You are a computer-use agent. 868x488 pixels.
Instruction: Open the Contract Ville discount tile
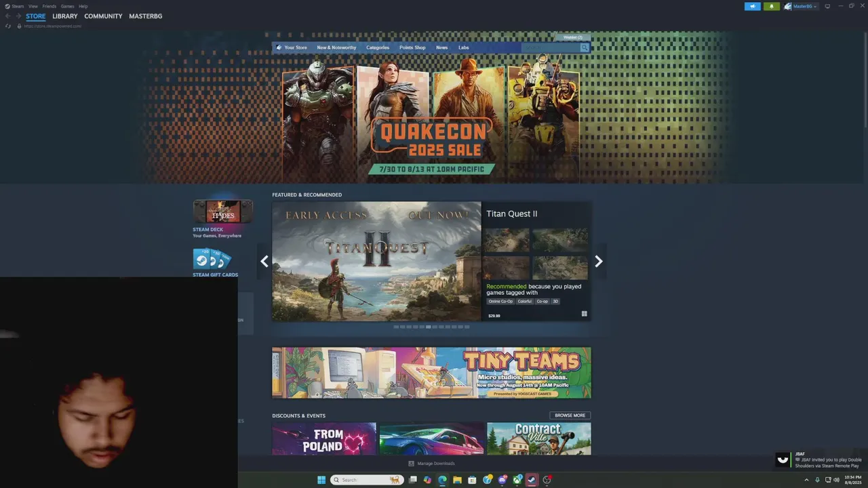coord(539,439)
